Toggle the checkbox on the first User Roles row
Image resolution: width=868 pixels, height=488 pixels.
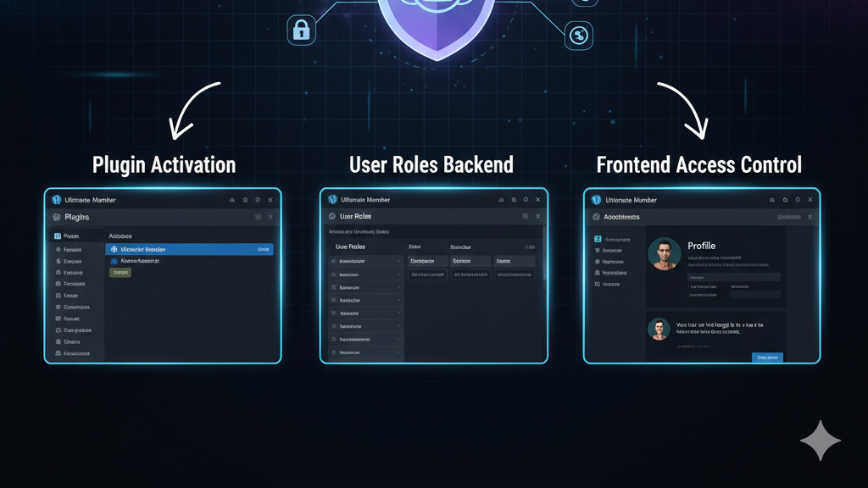[x=333, y=262]
